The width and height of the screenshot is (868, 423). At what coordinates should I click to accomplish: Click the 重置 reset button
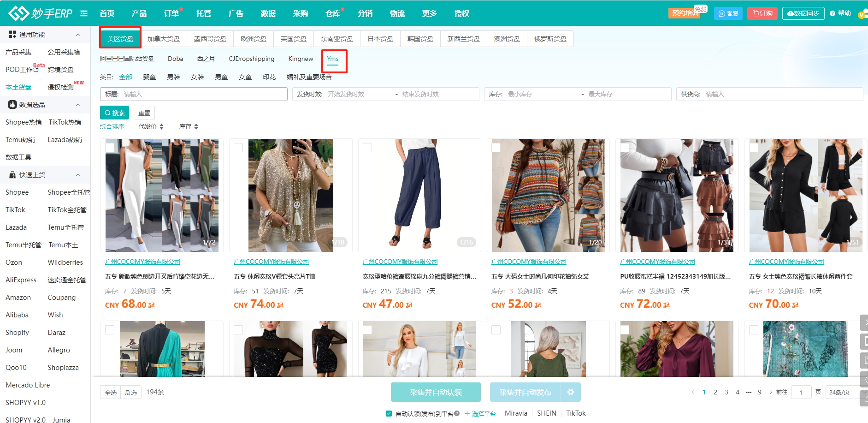point(144,113)
